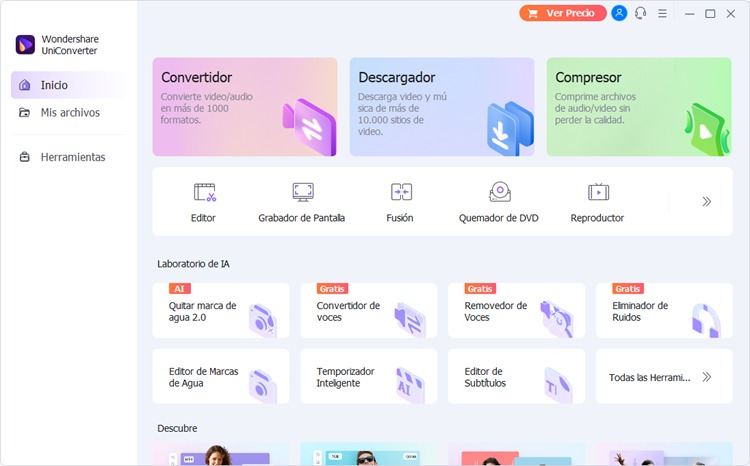Switch to Mis archivos section

pyautogui.click(x=70, y=112)
